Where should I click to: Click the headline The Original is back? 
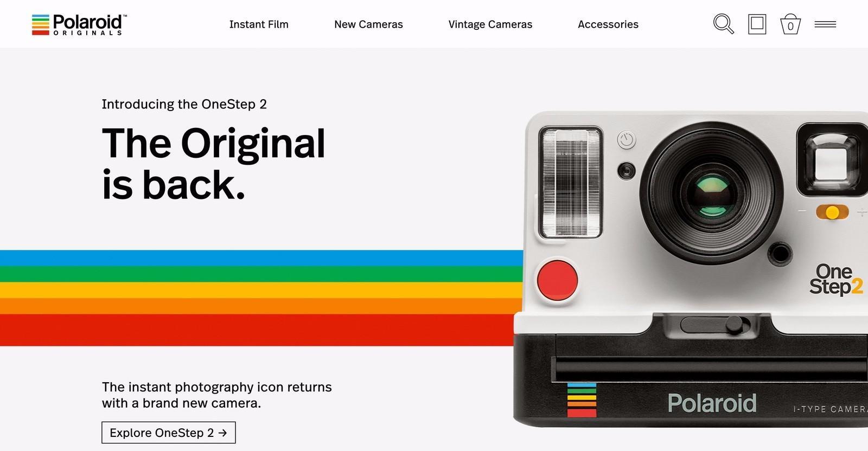(x=214, y=164)
